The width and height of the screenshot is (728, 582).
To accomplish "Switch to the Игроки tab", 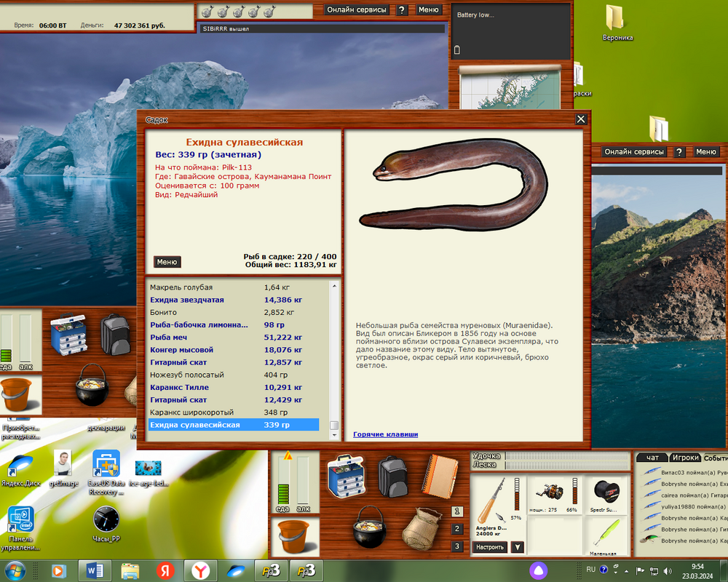I will click(x=684, y=458).
